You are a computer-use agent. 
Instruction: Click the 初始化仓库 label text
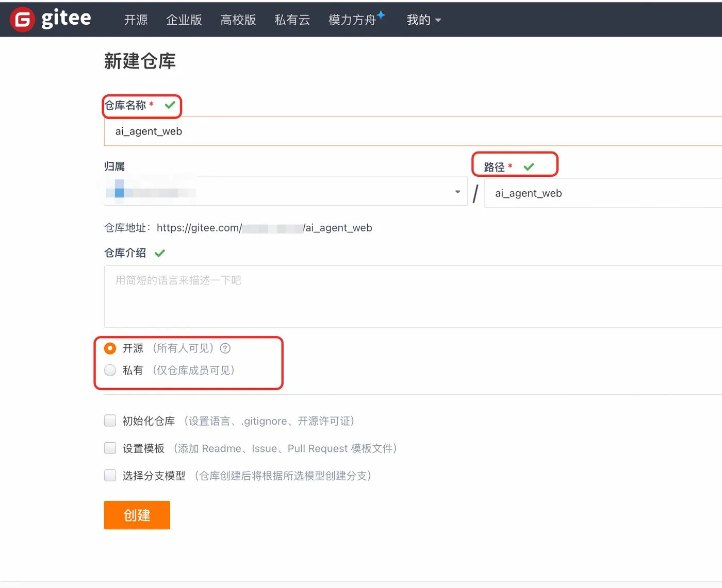tap(149, 421)
